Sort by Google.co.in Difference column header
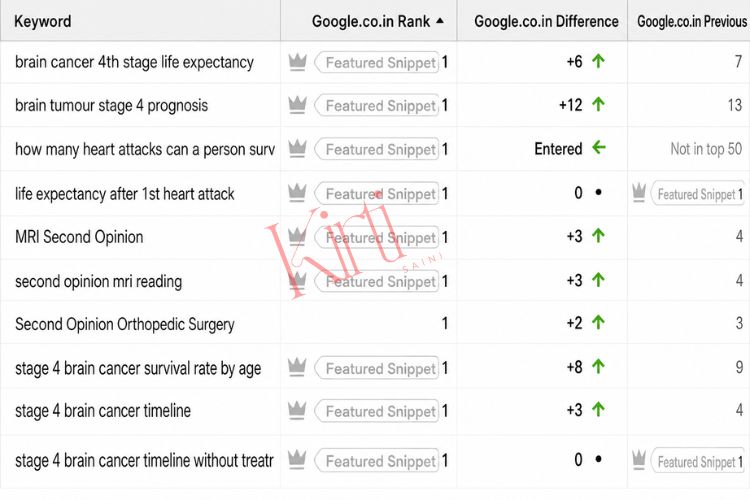The image size is (750, 500). pyautogui.click(x=546, y=22)
